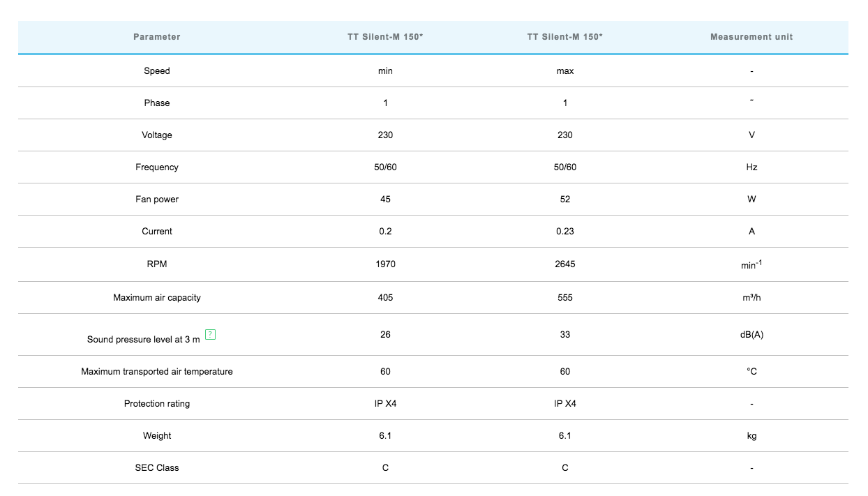868x496 pixels.
Task: Click the 0.23 current value
Action: pos(565,232)
